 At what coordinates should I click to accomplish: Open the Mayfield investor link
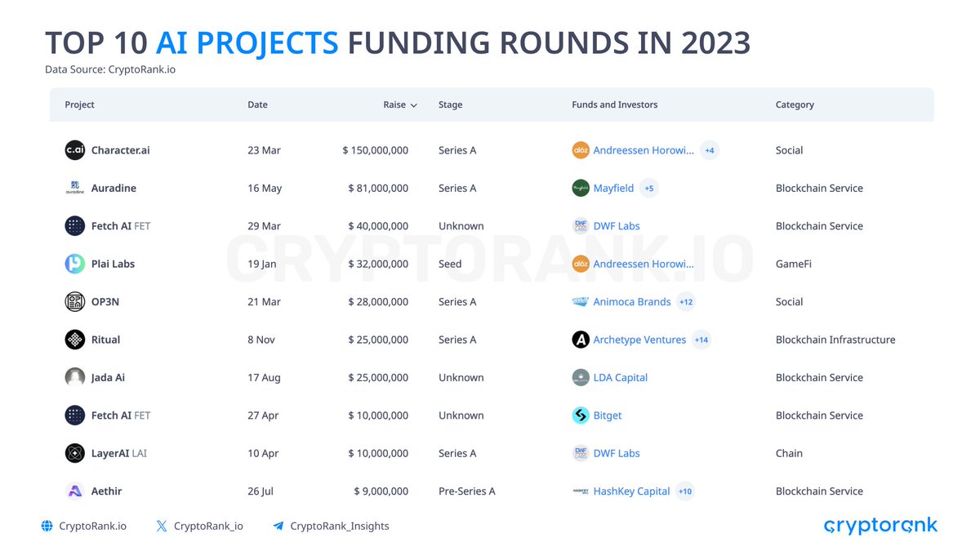point(613,188)
